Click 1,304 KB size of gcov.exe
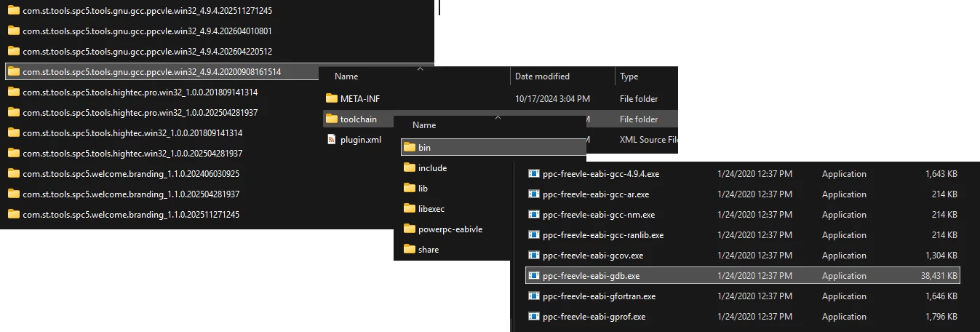This screenshot has width=980, height=332. click(x=941, y=256)
